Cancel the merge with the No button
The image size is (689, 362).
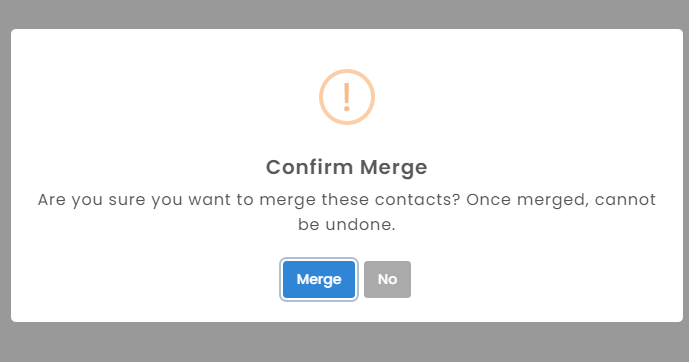click(x=387, y=279)
